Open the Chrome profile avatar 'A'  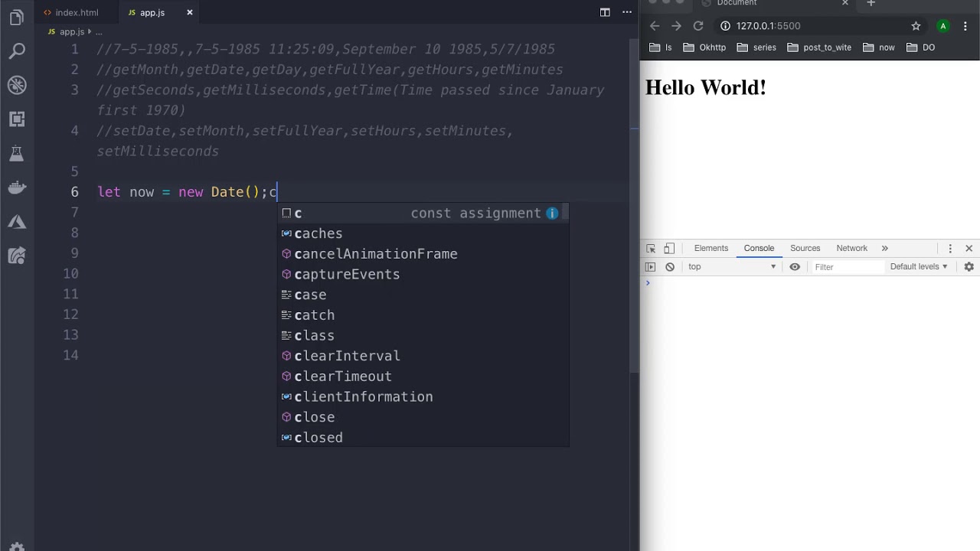[943, 26]
